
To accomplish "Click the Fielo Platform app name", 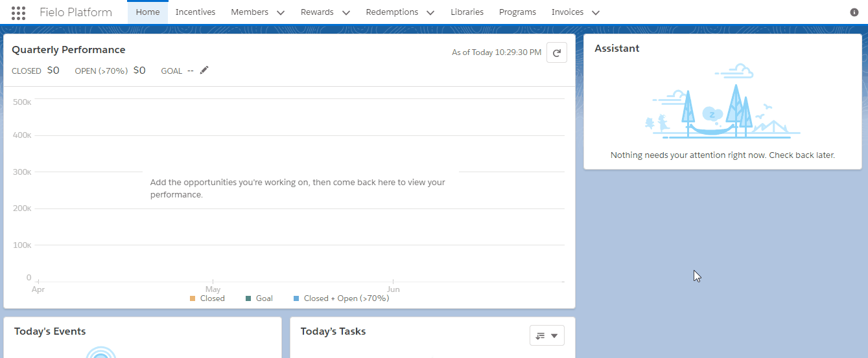I will coord(76,12).
